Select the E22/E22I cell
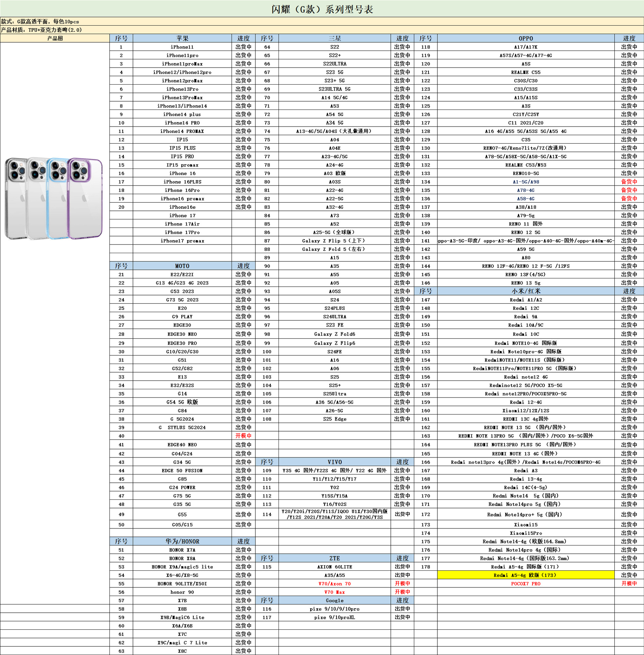This screenshot has width=644, height=655. click(182, 274)
